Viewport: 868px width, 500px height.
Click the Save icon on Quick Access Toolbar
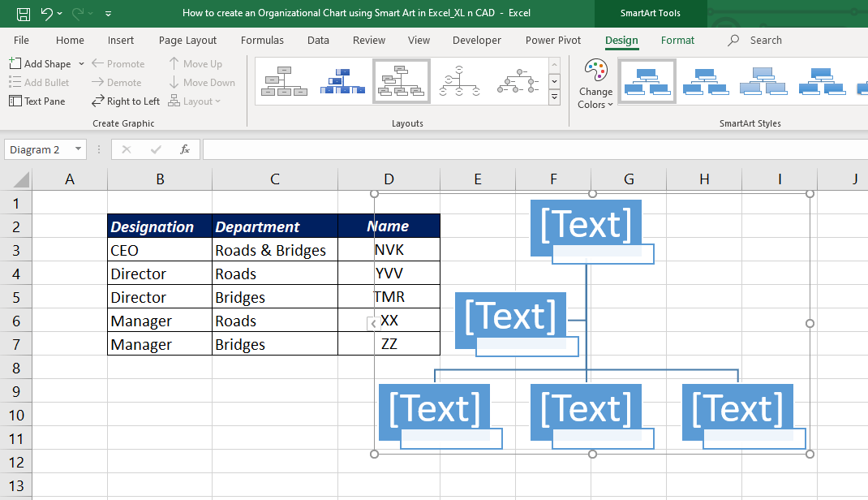coord(24,13)
